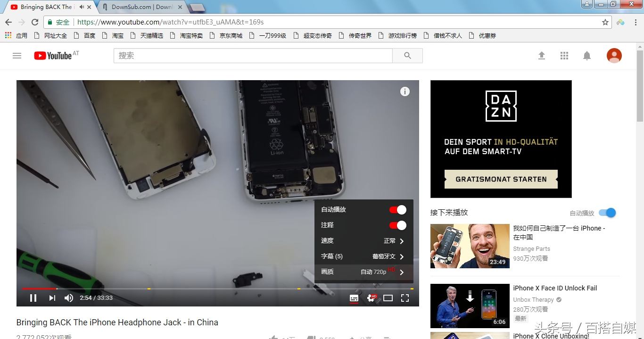Open the notifications bell on YouTube
644x339 pixels.
click(586, 55)
